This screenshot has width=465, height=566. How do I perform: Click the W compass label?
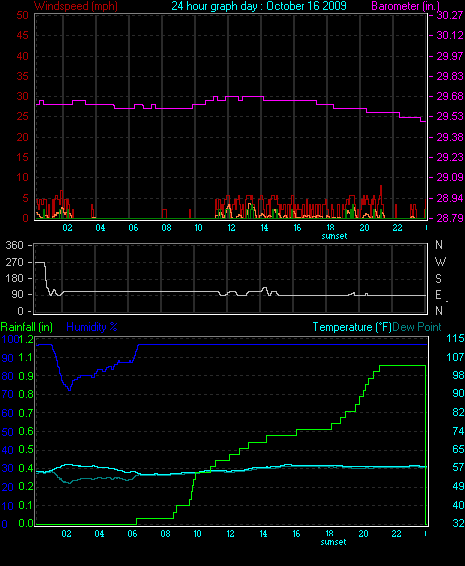[x=440, y=262]
